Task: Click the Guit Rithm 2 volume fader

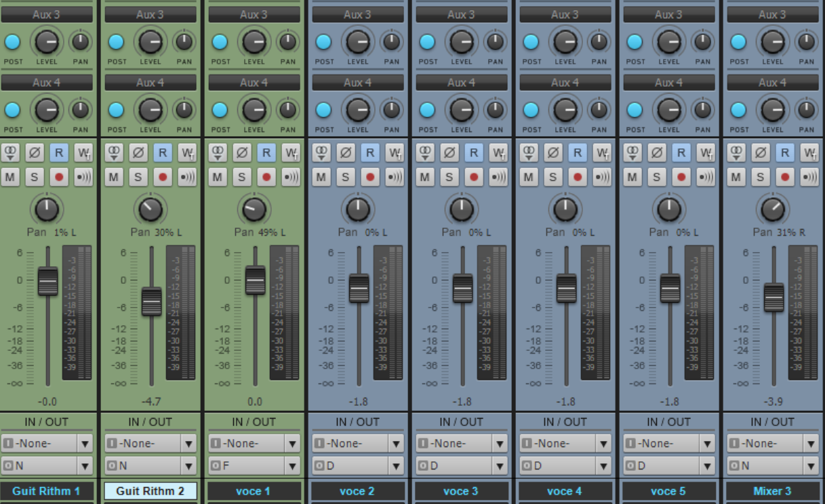Action: click(x=151, y=301)
